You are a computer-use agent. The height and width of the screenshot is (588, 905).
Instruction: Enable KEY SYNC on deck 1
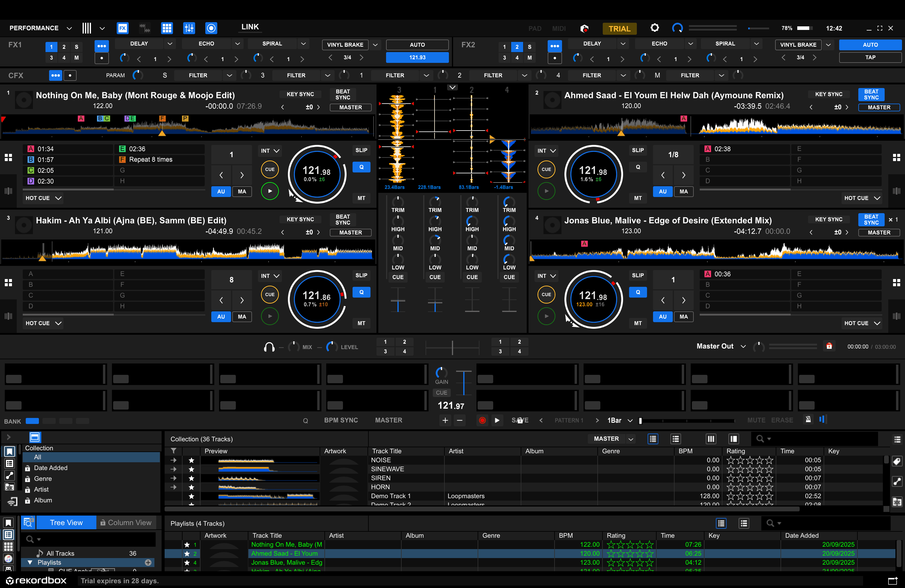point(300,94)
